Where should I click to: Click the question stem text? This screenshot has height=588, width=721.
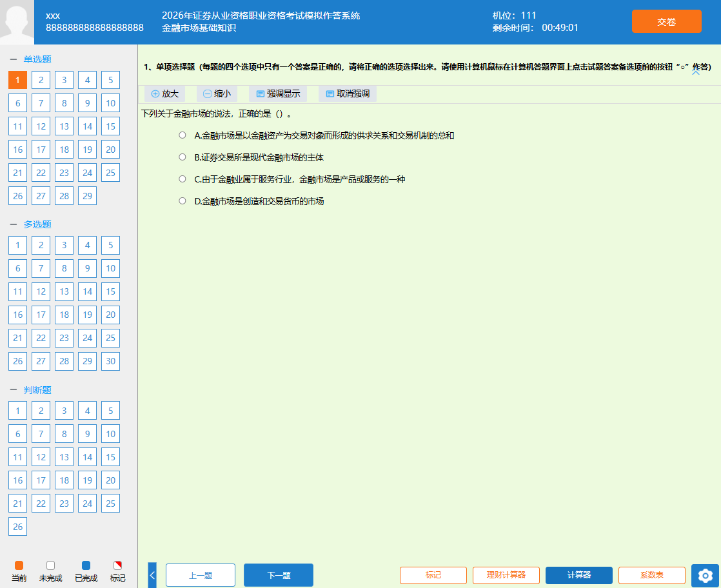(x=217, y=113)
